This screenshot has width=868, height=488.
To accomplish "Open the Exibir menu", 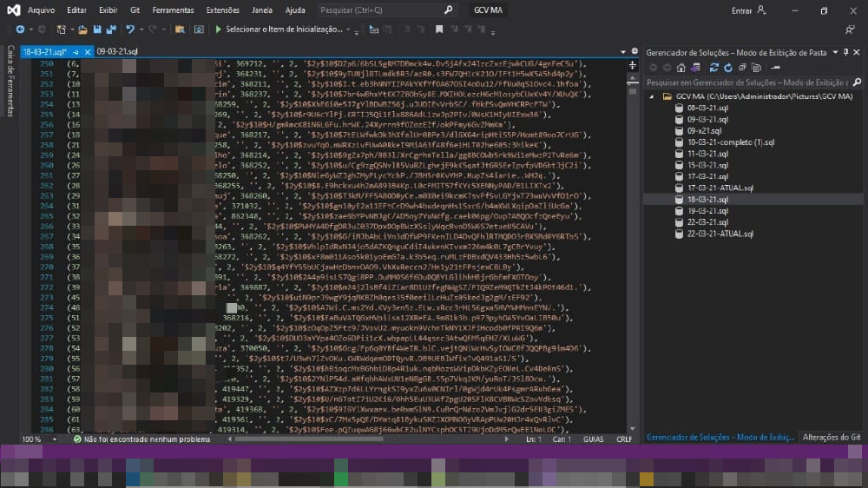I will point(108,10).
